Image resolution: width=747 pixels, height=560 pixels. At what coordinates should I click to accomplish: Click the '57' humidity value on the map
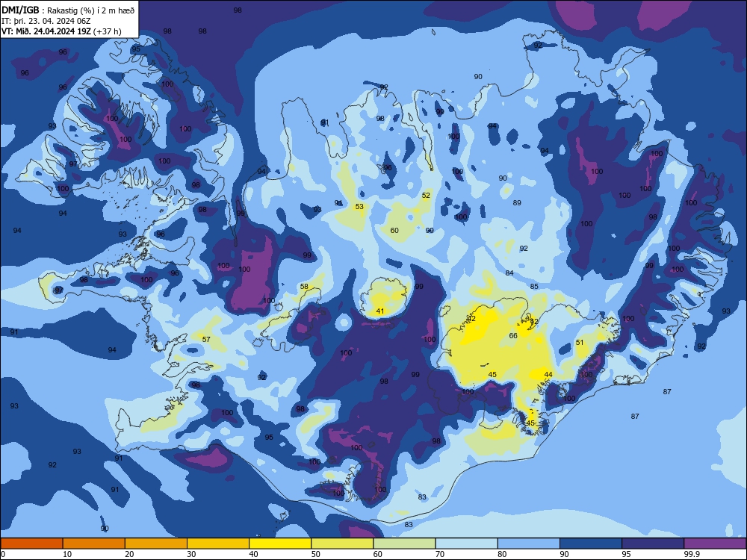pos(206,340)
